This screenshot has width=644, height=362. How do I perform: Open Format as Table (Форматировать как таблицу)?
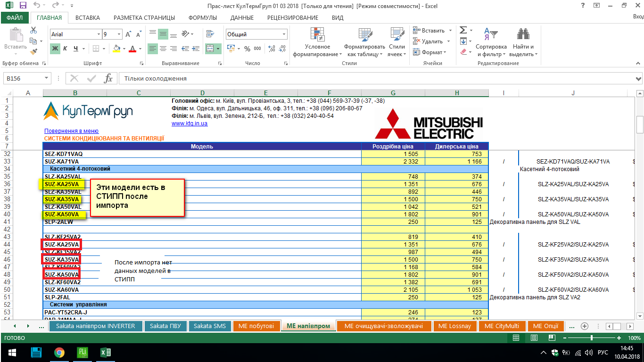(364, 42)
